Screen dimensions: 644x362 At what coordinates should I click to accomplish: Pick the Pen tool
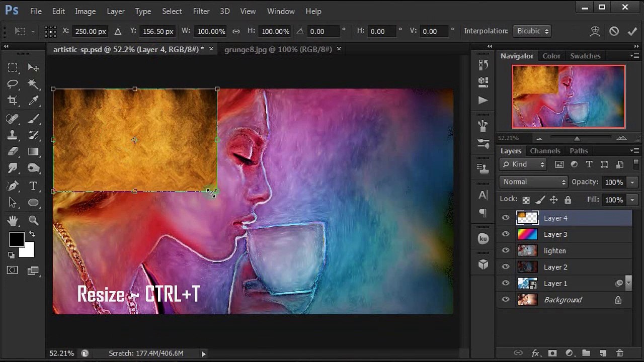(13, 186)
